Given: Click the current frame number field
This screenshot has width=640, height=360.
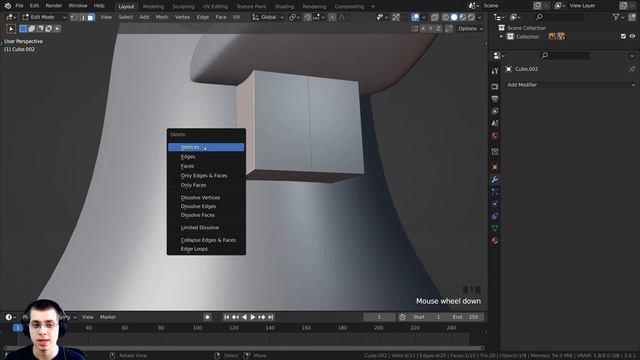Looking at the screenshot, I should (379, 317).
